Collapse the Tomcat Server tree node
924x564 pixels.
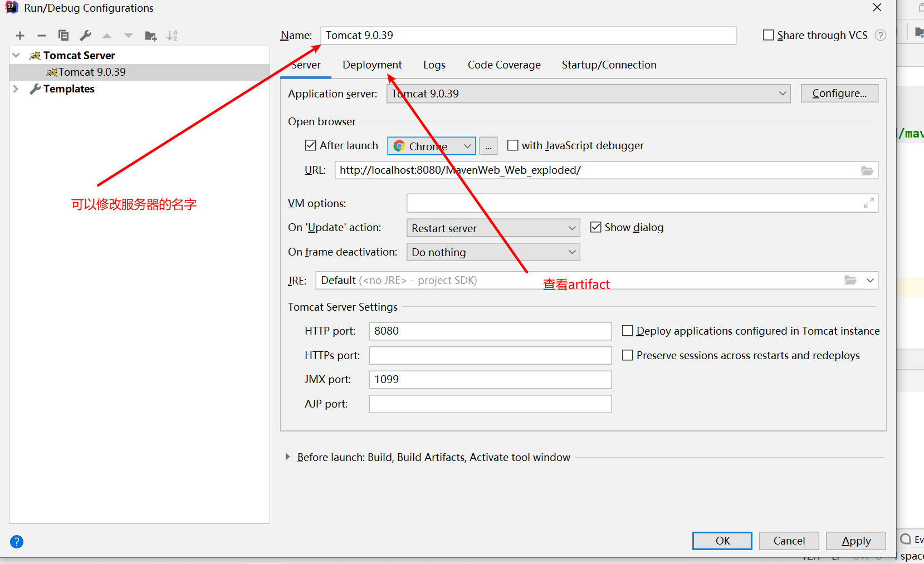pos(16,55)
